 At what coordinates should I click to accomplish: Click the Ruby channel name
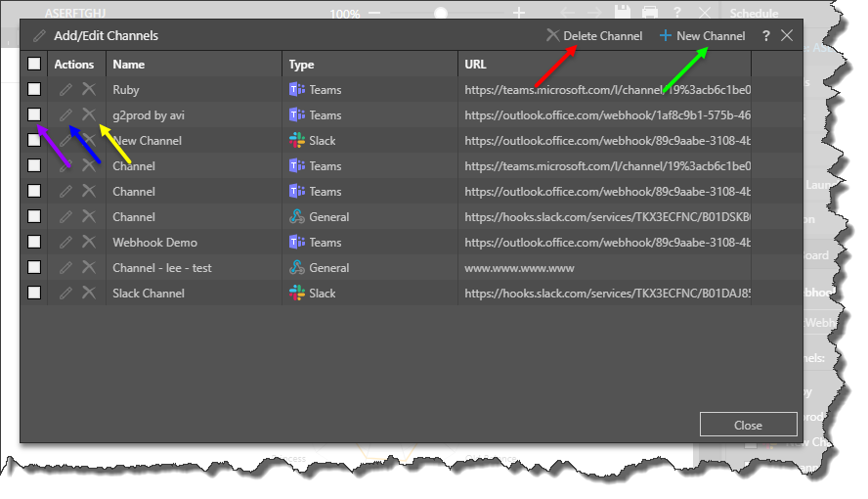[x=126, y=90]
